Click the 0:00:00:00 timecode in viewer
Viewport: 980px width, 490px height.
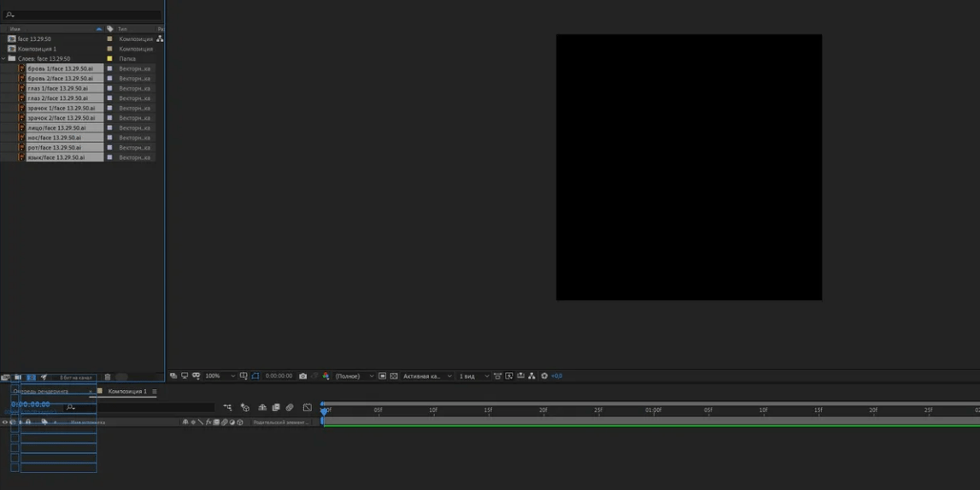coord(279,376)
